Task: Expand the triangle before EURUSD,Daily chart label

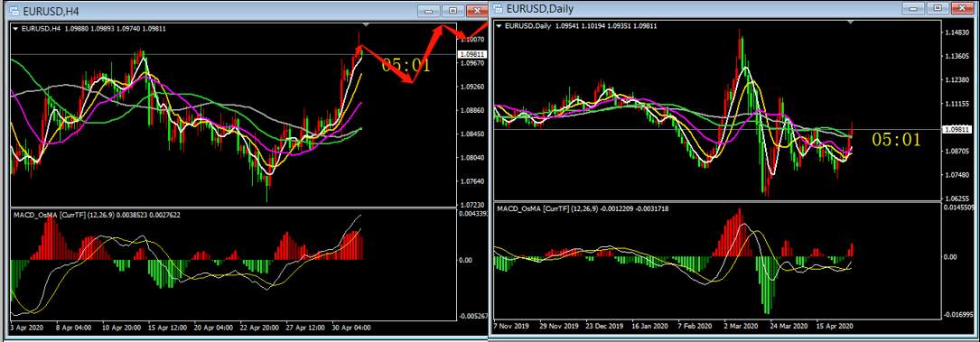Action: point(499,26)
